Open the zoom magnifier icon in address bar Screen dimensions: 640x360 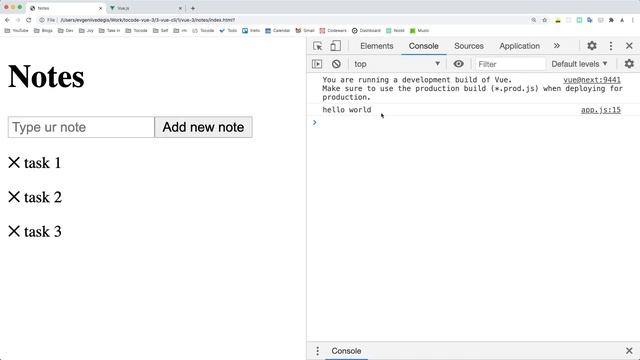coord(533,20)
